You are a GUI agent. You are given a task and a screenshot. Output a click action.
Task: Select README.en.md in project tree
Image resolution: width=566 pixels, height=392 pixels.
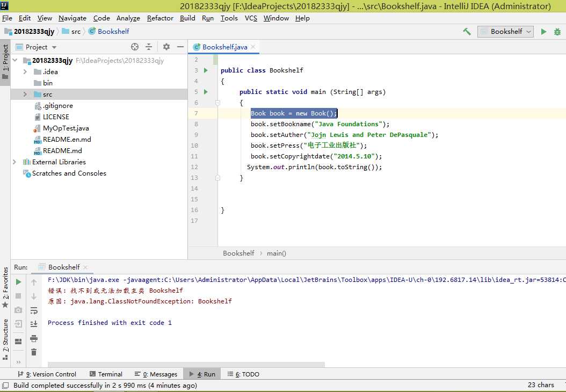62,139
